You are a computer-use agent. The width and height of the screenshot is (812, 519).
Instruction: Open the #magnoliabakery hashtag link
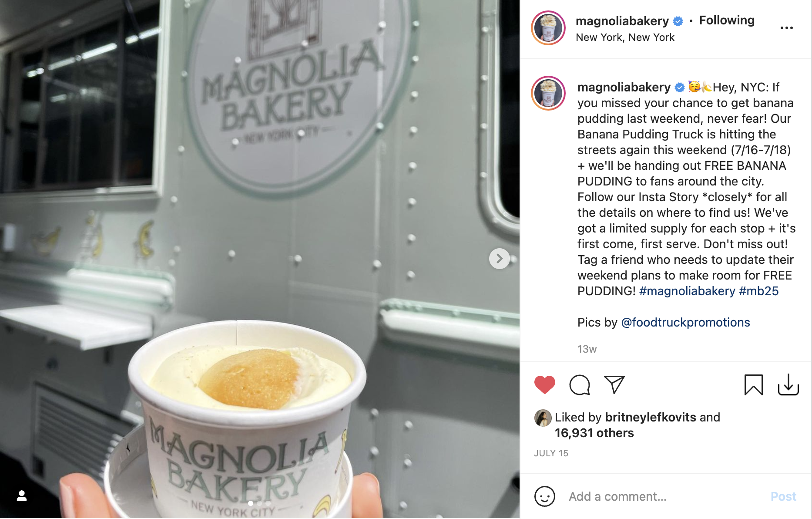point(687,291)
